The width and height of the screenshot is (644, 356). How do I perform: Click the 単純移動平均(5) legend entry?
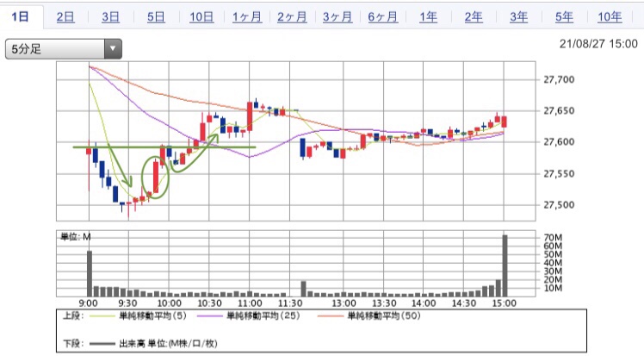(152, 315)
